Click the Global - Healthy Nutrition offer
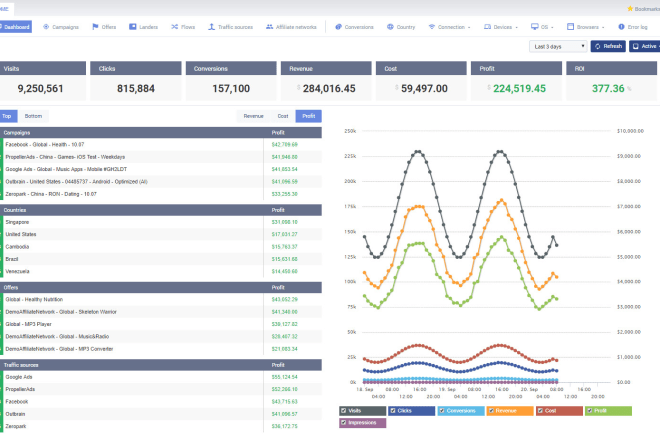Image resolution: width=660 pixels, height=440 pixels. pos(161,299)
